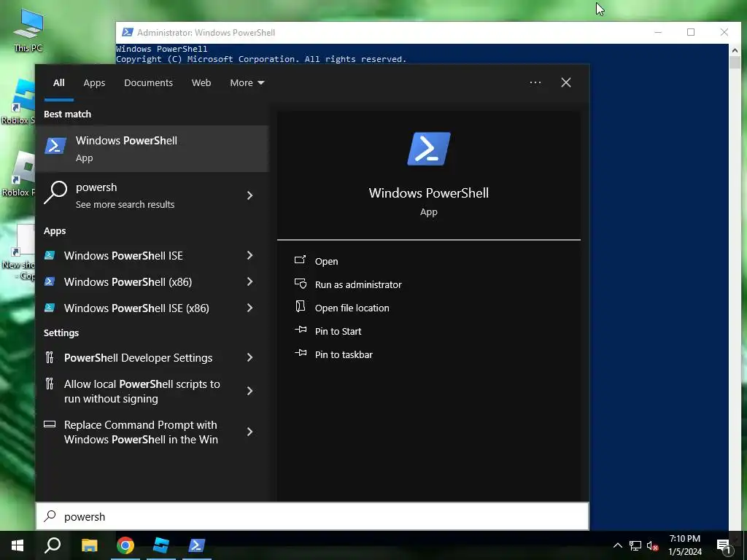Expand Replace Command Prompt setting arrow
Screen dimensions: 747x560
tap(249, 432)
